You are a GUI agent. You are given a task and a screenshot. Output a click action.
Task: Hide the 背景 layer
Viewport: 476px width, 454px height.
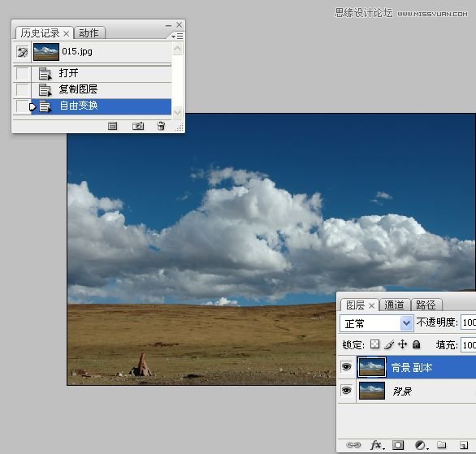point(346,390)
